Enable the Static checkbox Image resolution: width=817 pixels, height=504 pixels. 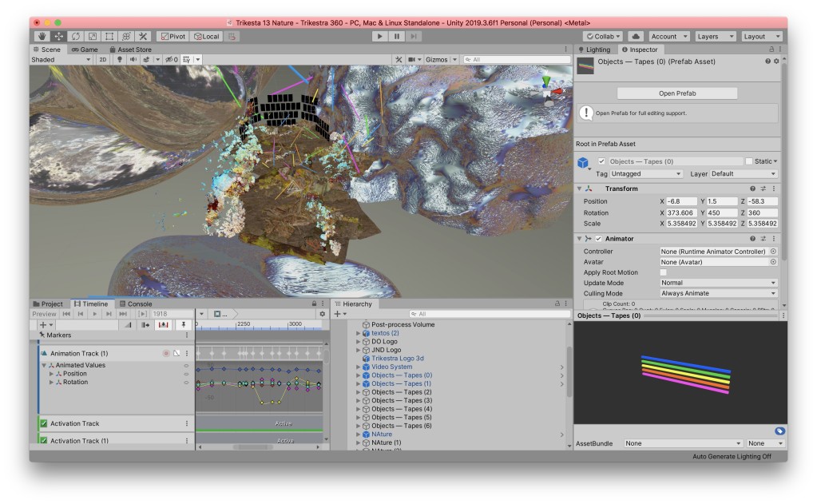click(748, 161)
